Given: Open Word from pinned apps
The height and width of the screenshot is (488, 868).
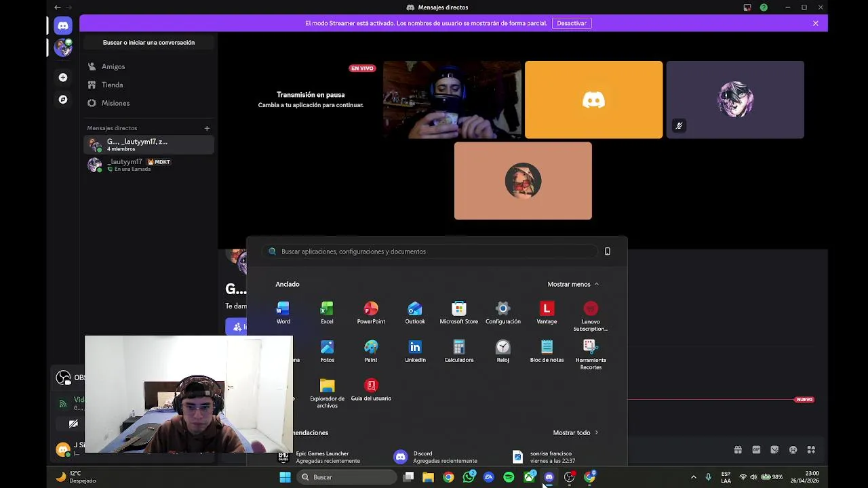Looking at the screenshot, I should coord(283,313).
